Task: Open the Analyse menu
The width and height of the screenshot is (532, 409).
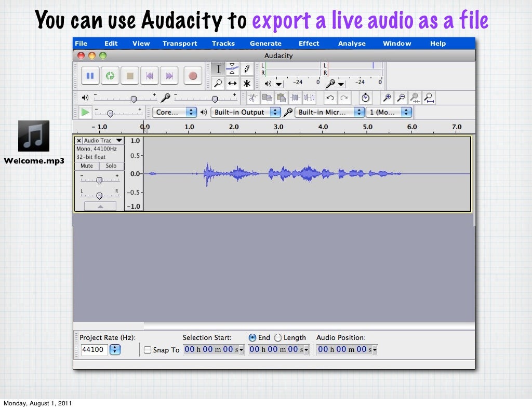Action: coord(352,44)
